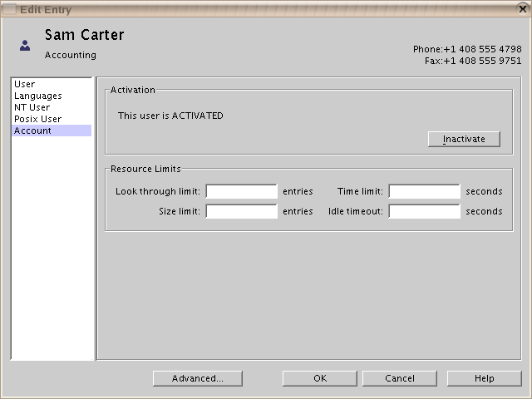This screenshot has height=399, width=532.
Task: Open Help for this dialog
Action: [x=484, y=378]
